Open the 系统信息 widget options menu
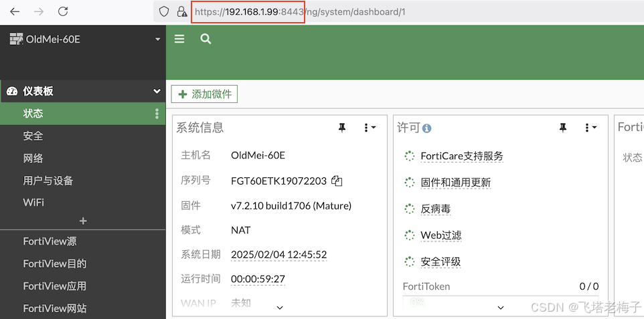The image size is (644, 319). click(370, 128)
